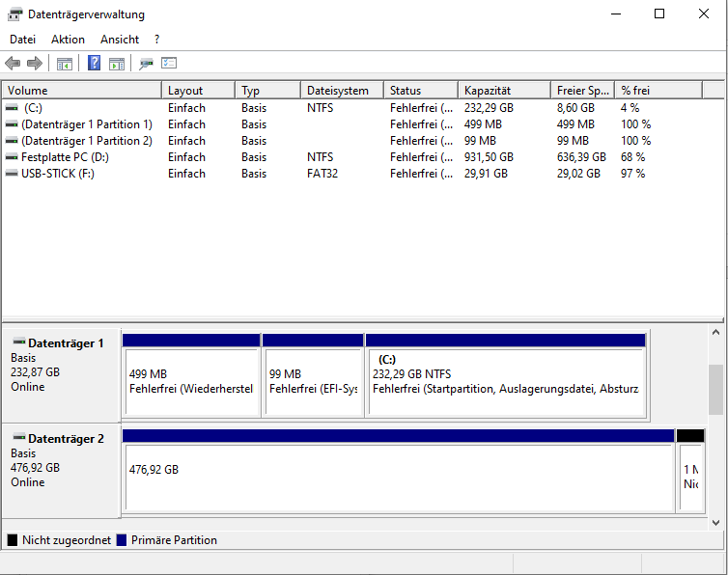
Task: Click the 4 % free cell
Action: [x=630, y=108]
